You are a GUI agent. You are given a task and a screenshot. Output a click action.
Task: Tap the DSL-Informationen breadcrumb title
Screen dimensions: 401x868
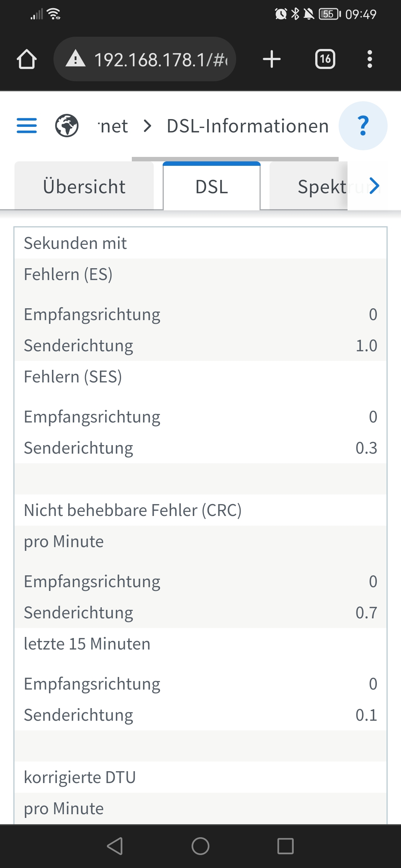248,126
